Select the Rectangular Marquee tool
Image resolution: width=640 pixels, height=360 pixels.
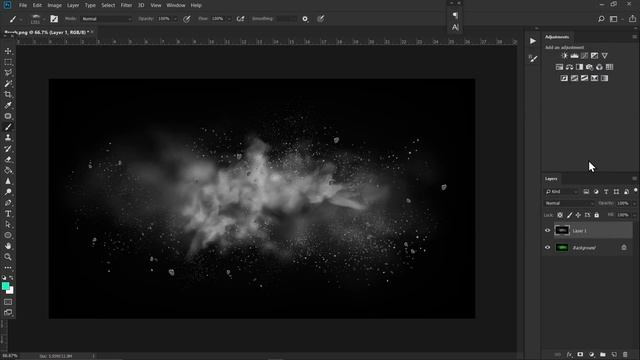coord(8,62)
